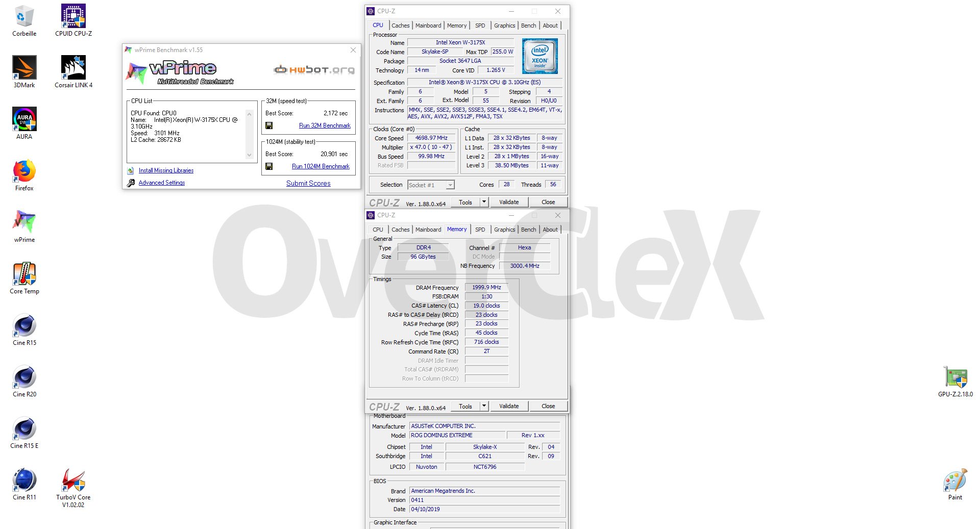
Task: Click the top CPU-Z title bar icon
Action: coord(371,11)
